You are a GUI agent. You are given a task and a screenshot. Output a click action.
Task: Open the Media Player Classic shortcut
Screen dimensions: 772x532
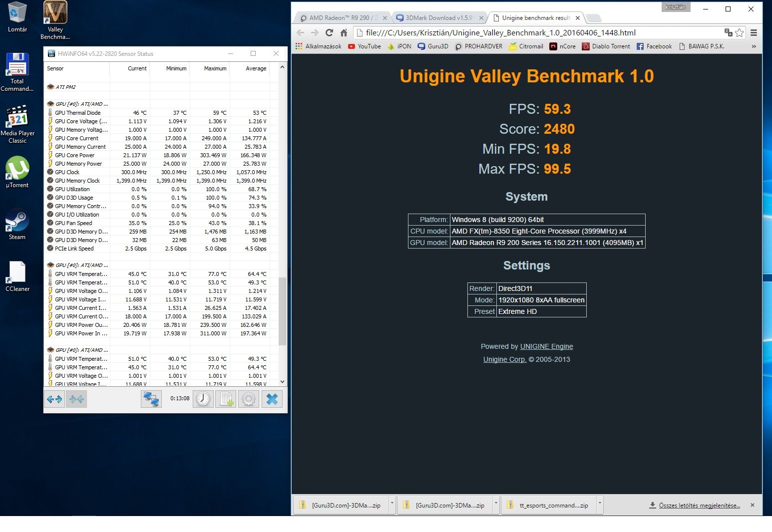click(17, 124)
